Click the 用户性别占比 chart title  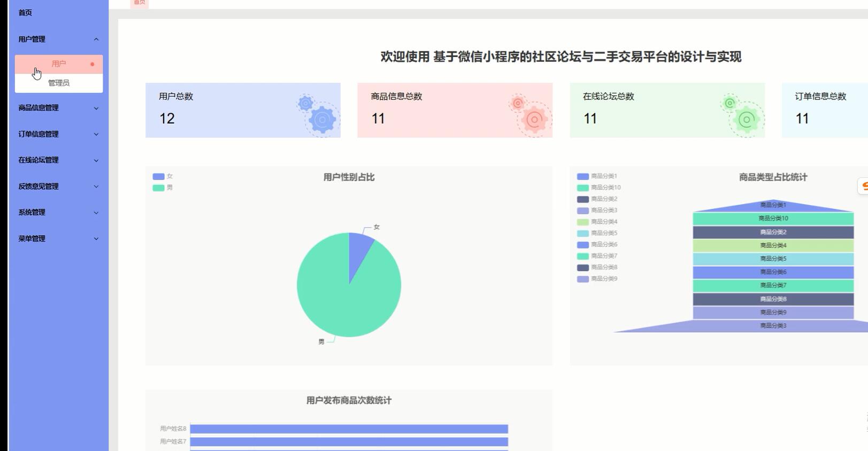pyautogui.click(x=349, y=177)
